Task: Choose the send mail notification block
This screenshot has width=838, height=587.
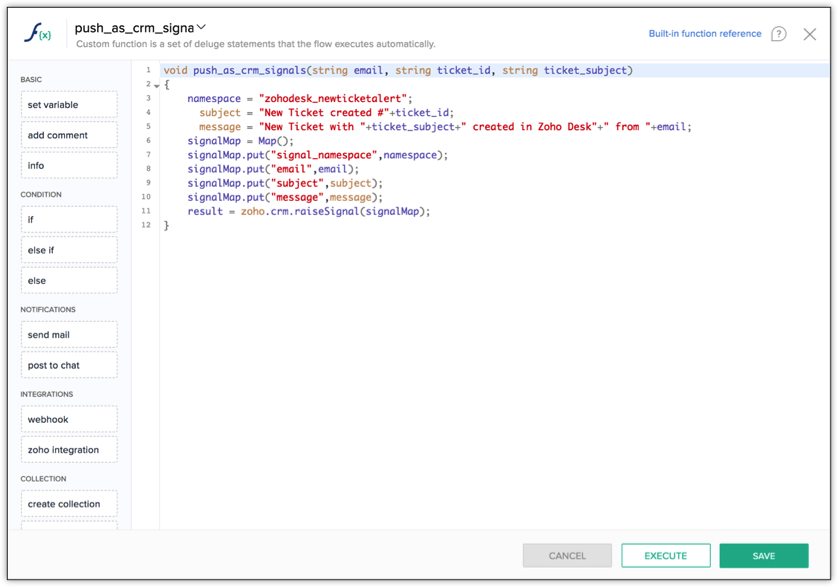Action: 69,335
